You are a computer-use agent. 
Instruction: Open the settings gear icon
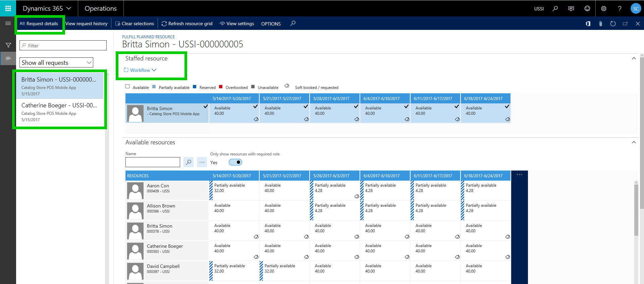click(x=604, y=8)
